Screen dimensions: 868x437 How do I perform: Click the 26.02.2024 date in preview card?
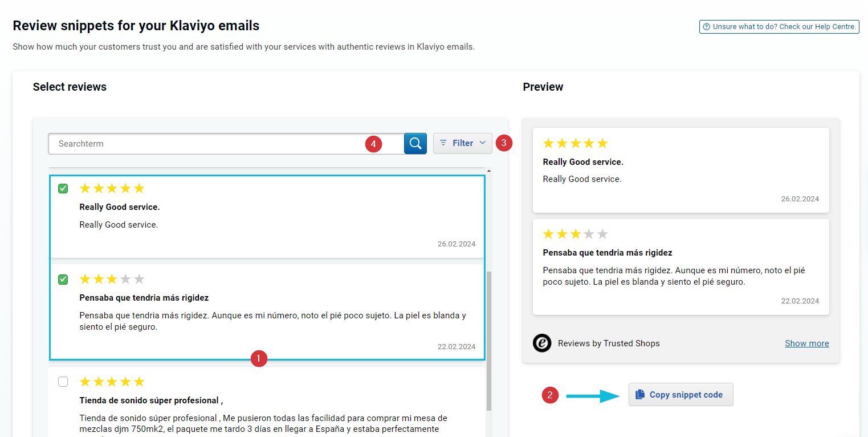pos(800,199)
